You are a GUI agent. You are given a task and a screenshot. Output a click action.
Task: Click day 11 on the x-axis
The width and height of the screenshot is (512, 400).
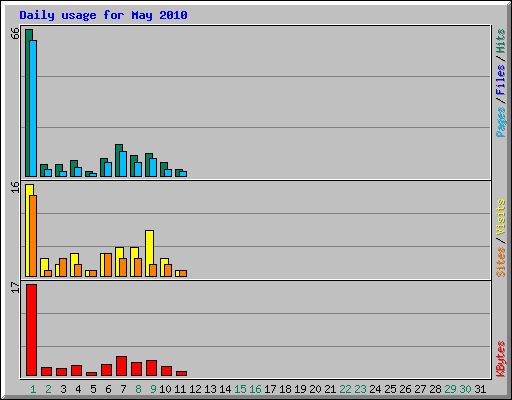coord(180,389)
